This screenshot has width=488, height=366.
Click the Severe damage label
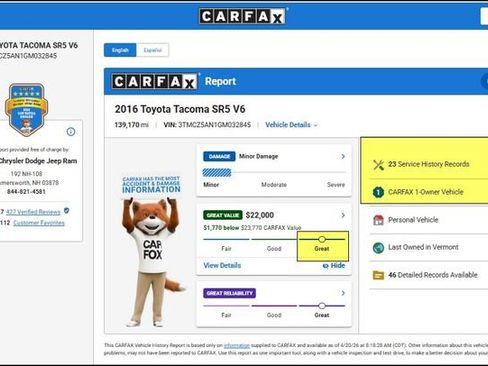(336, 185)
